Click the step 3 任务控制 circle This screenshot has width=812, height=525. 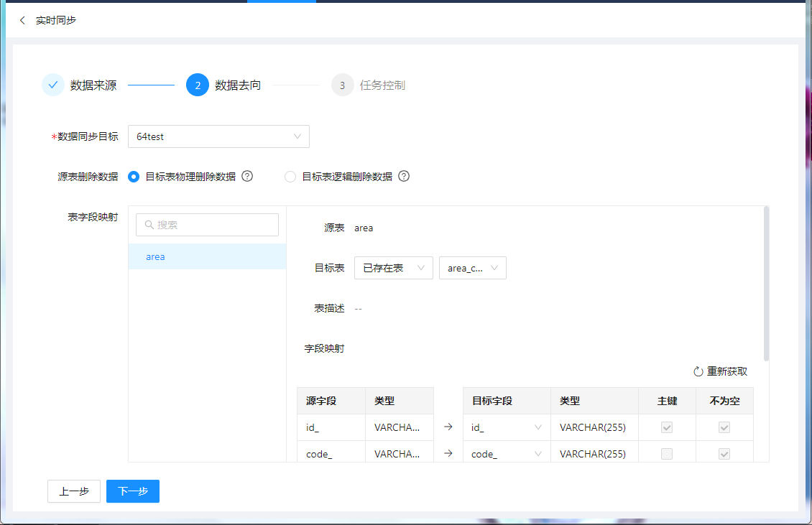[343, 85]
